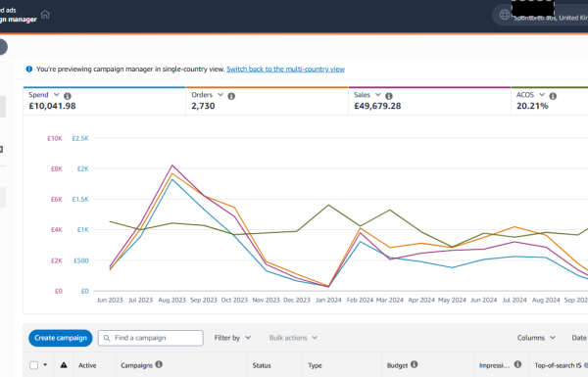
Task: Open info icon next to Spend
Action: pyautogui.click(x=68, y=96)
